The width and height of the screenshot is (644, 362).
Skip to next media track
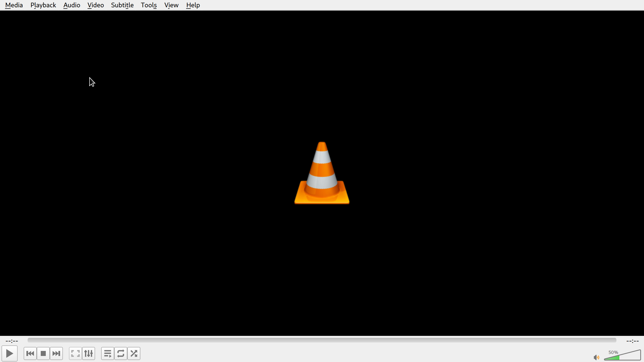[x=56, y=353]
